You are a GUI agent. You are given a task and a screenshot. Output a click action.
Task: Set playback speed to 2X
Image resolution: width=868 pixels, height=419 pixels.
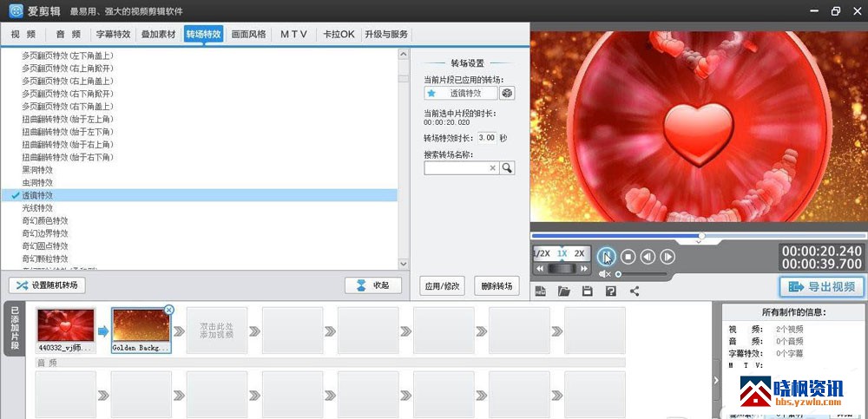point(579,253)
